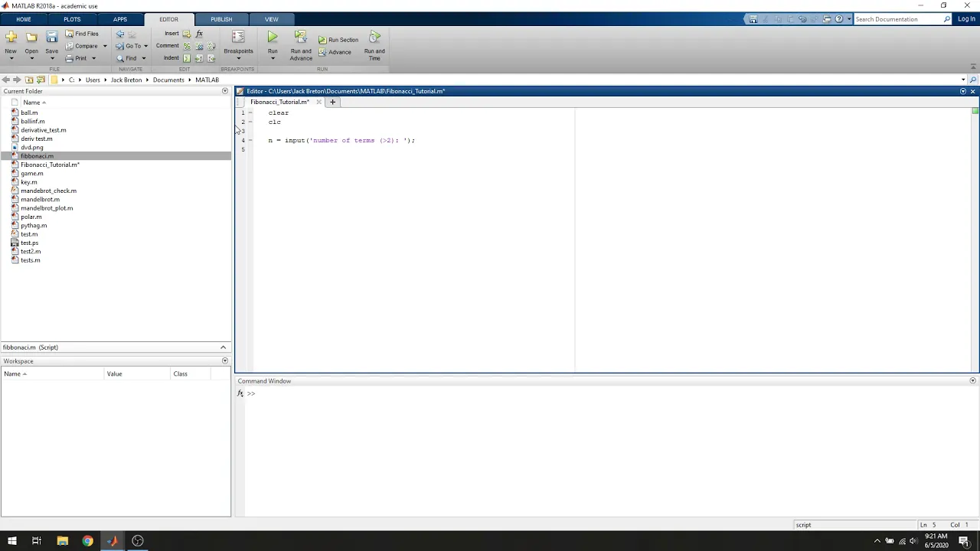Click the quick-access help icon
The image size is (980, 551).
coord(839,19)
